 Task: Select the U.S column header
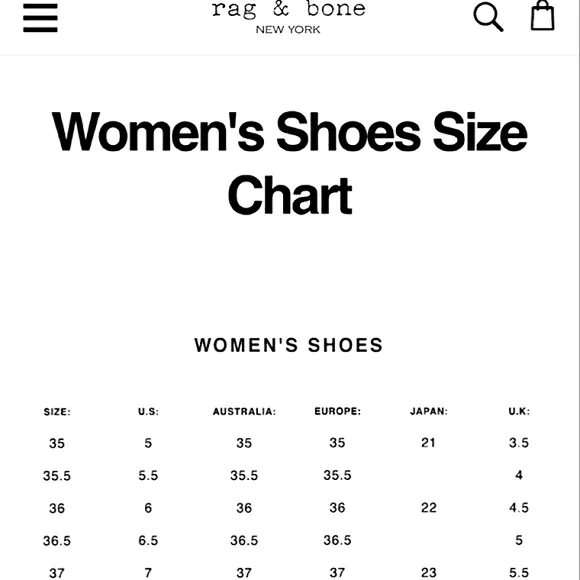click(x=148, y=411)
